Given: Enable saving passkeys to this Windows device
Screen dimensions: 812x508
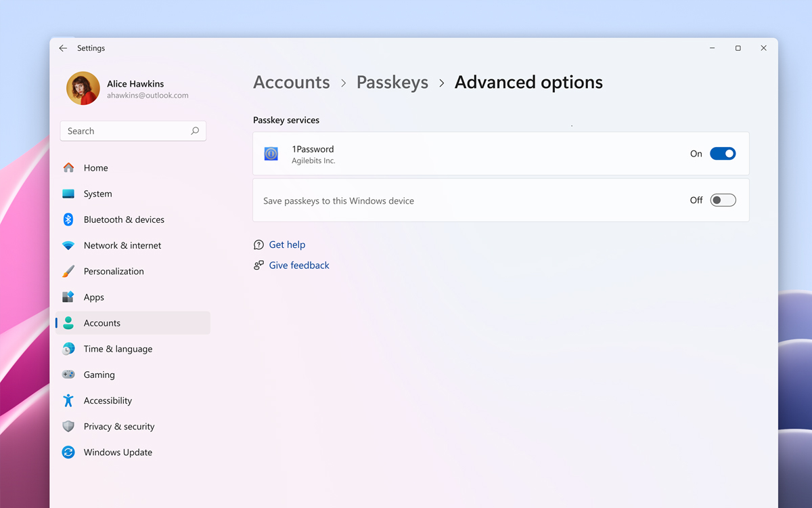Looking at the screenshot, I should (x=723, y=200).
